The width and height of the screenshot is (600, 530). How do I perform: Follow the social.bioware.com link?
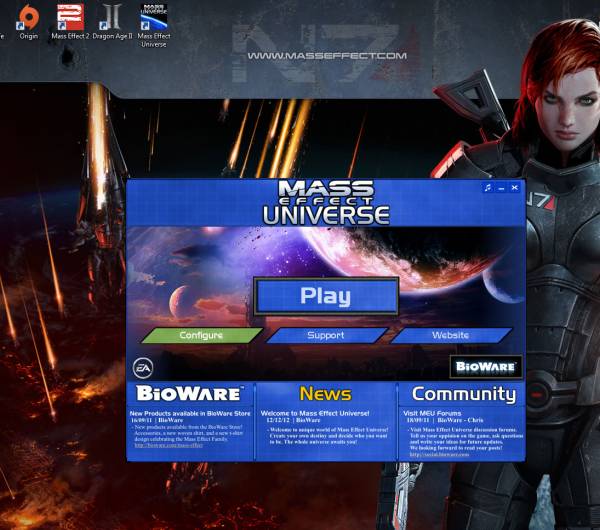[439, 455]
